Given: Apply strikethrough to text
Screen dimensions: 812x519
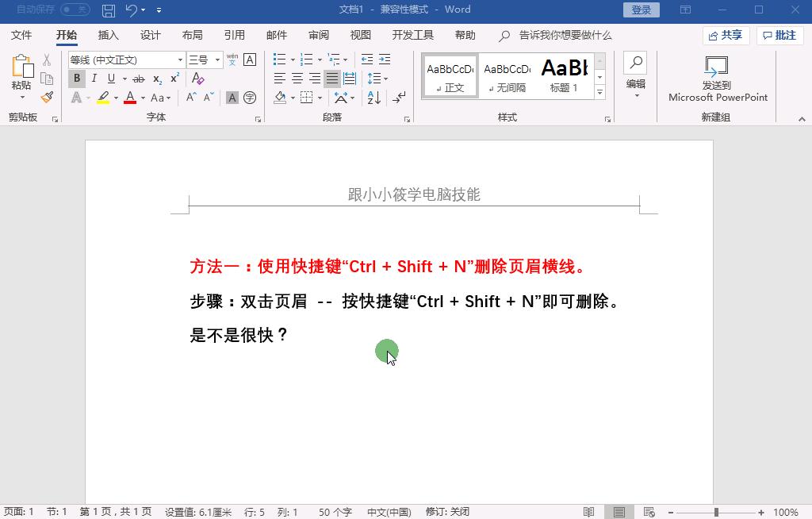Looking at the screenshot, I should tap(138, 79).
